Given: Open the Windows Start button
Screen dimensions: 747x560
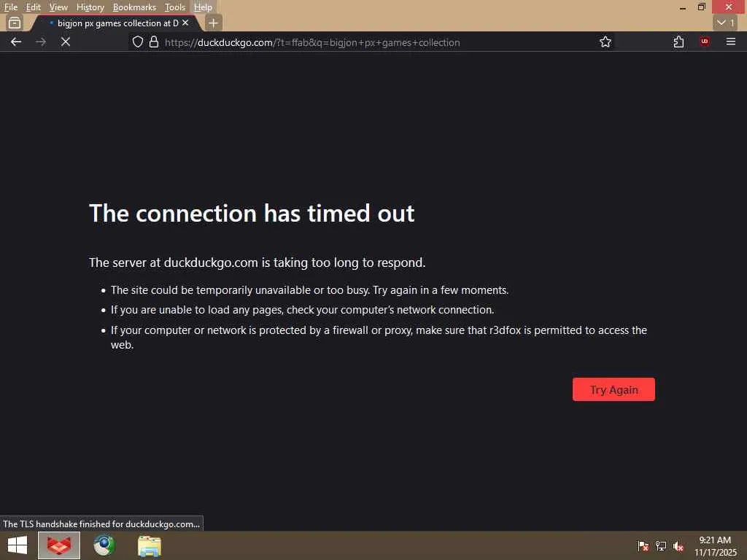Looking at the screenshot, I should click(x=18, y=545).
